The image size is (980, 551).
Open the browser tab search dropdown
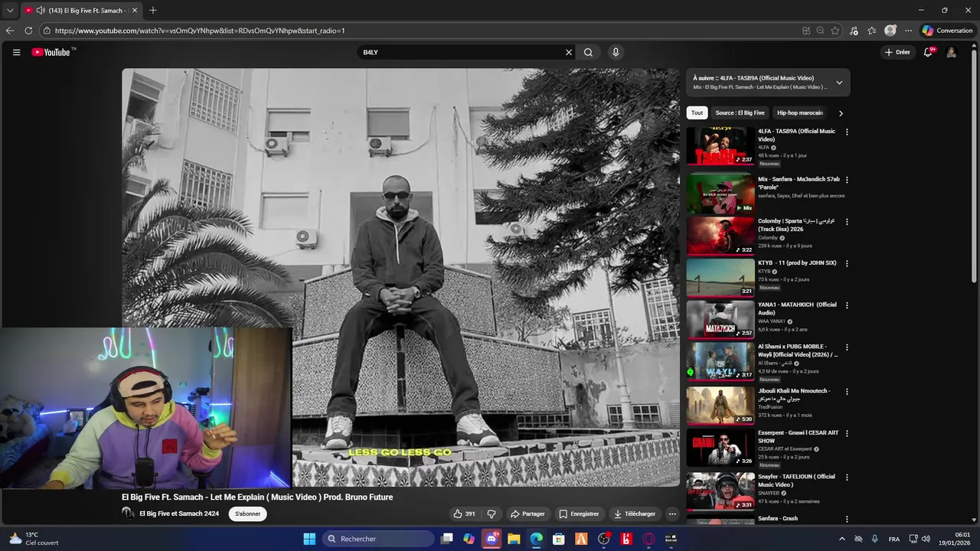(x=10, y=11)
